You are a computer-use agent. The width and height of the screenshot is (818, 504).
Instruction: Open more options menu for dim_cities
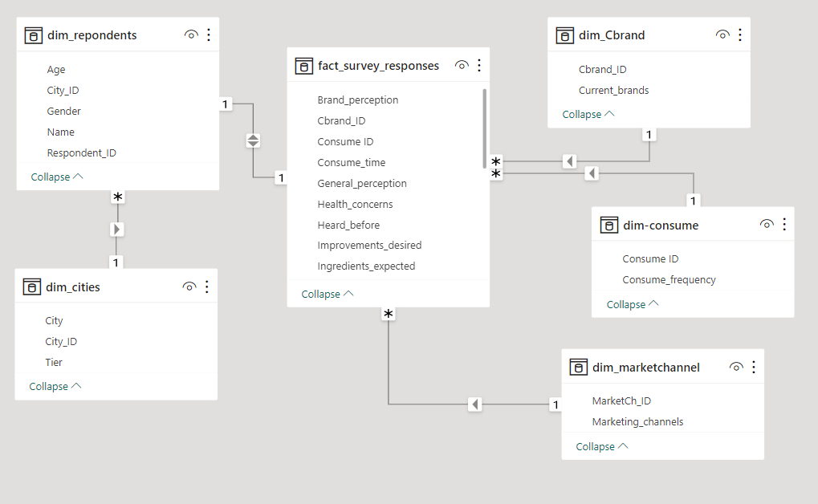tap(208, 287)
